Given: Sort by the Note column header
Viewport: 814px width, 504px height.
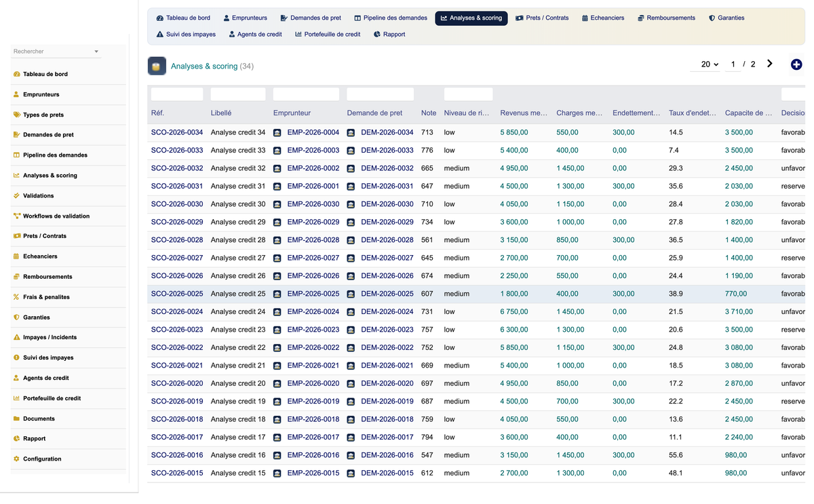Looking at the screenshot, I should point(429,113).
